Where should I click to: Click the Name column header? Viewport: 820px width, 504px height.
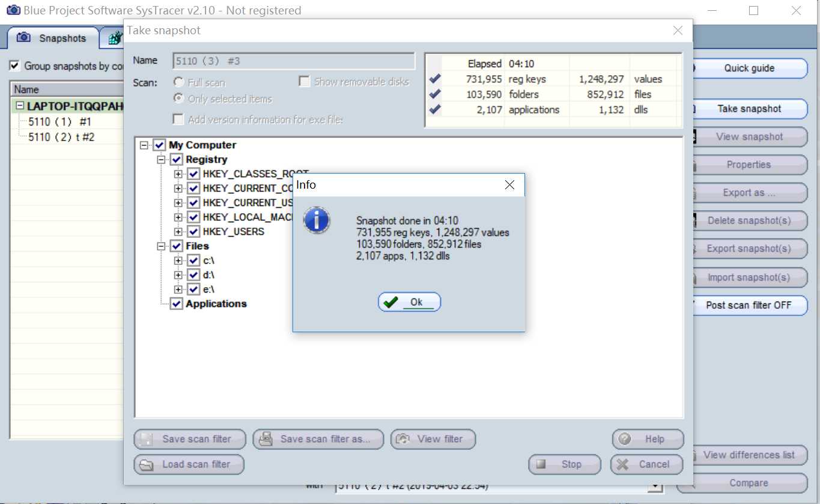(67, 90)
